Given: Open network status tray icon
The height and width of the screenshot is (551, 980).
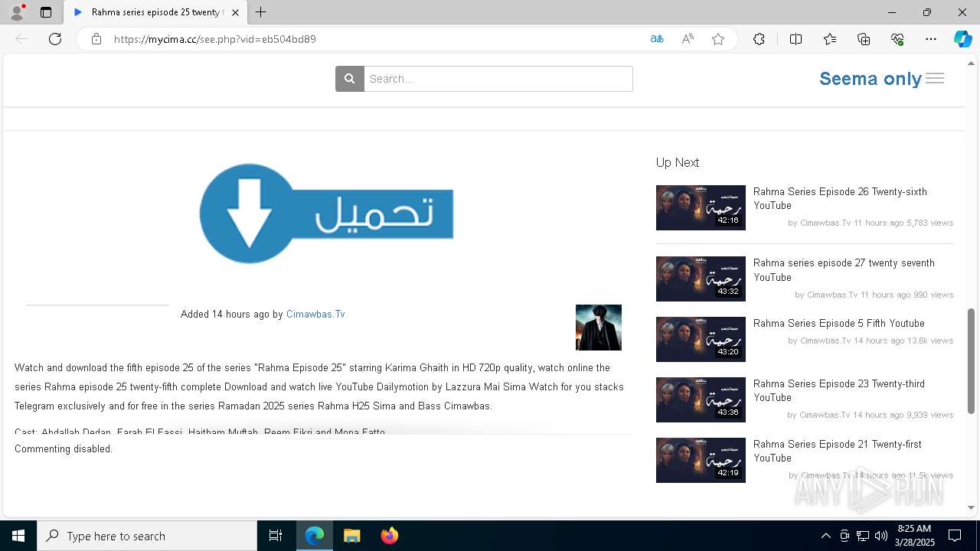Looking at the screenshot, I should tap(863, 536).
